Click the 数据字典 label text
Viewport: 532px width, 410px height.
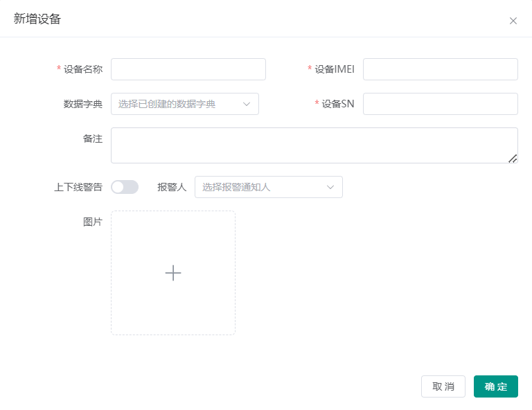(83, 104)
